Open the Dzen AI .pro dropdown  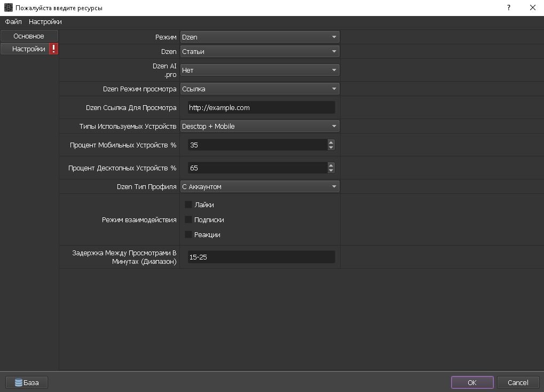[x=260, y=70]
